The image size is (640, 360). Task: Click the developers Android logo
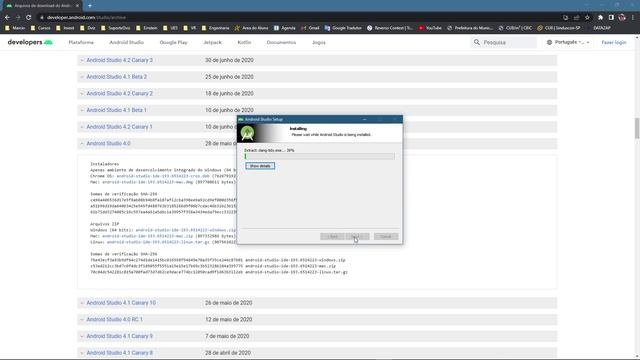[x=30, y=42]
